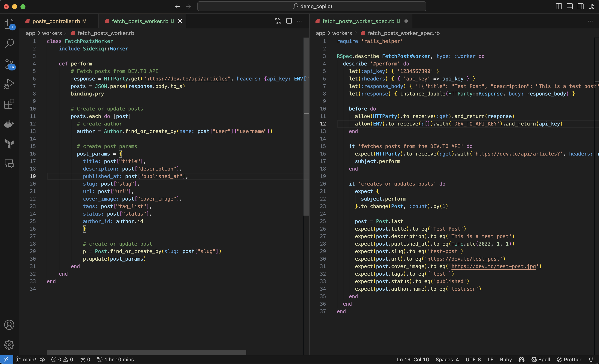This screenshot has height=364, width=599.
Task: Open the Explorer view in the activity bar
Action: click(9, 24)
